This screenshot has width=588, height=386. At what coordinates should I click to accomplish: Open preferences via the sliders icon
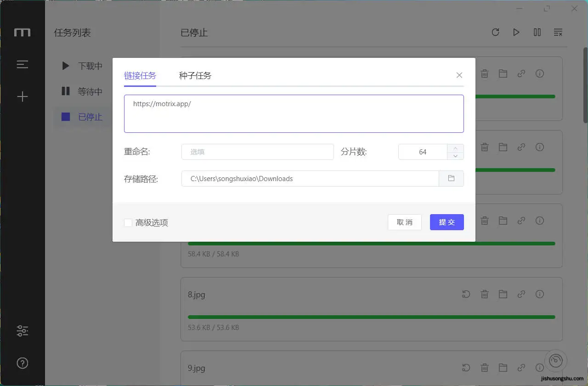[x=22, y=330]
